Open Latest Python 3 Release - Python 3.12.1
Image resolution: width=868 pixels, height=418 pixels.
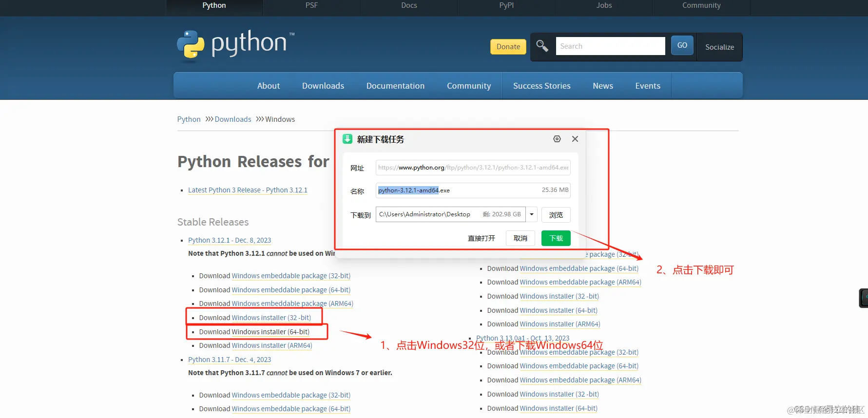(248, 190)
